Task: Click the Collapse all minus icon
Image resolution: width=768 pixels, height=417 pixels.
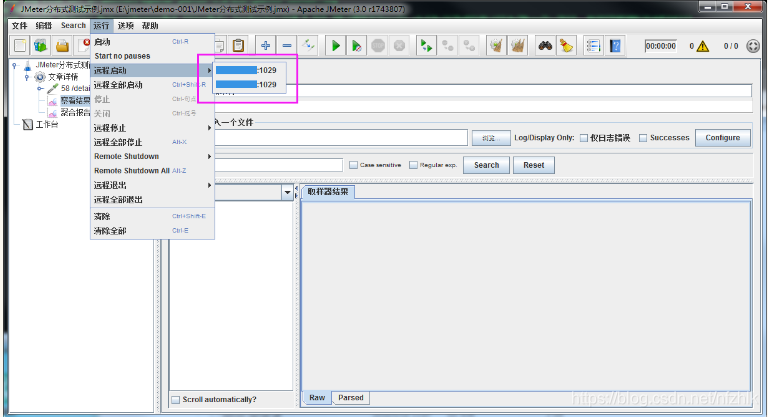Action: click(x=287, y=46)
